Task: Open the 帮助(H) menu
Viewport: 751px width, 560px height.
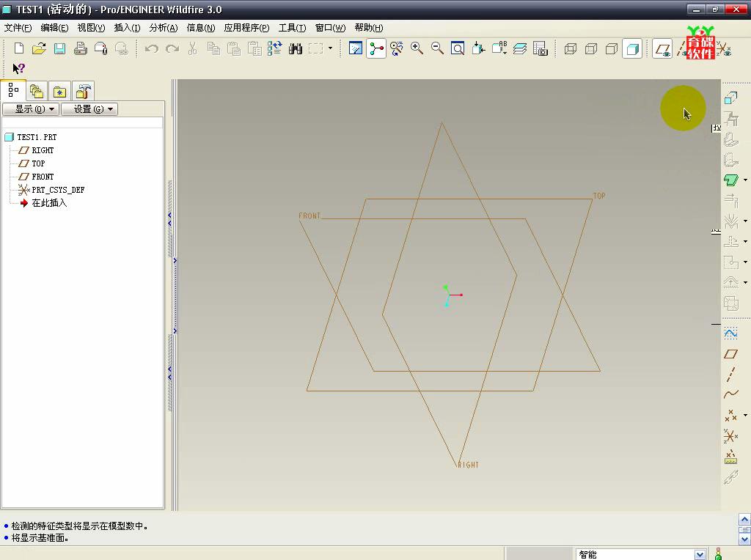Action: (x=368, y=28)
